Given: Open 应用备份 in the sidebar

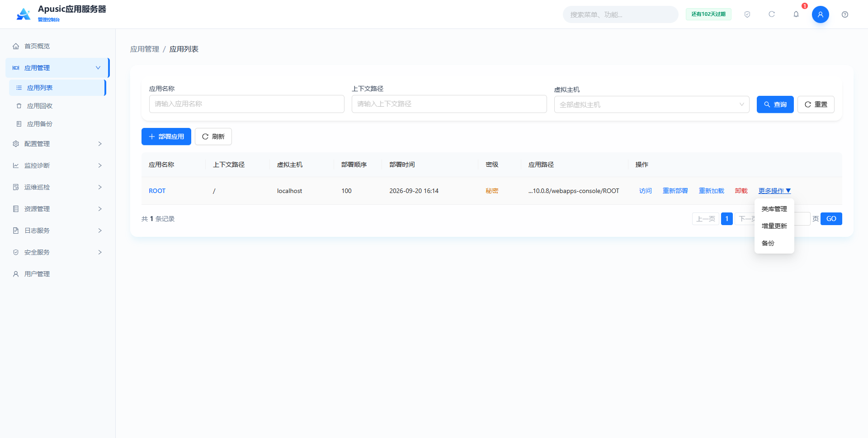Looking at the screenshot, I should (x=57, y=124).
